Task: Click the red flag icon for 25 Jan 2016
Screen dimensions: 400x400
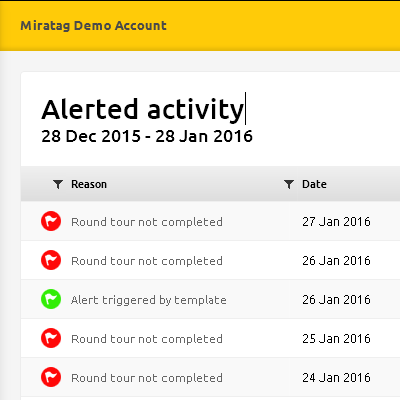Action: [x=51, y=338]
